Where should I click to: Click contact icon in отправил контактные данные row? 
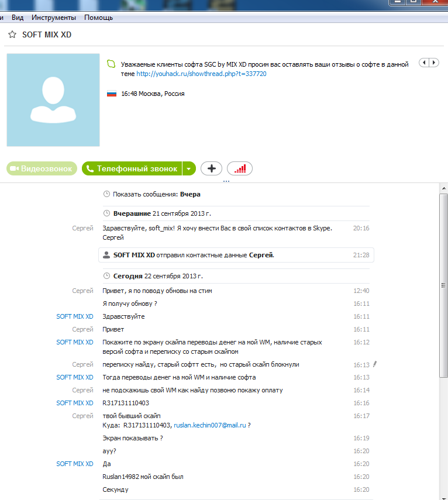click(x=106, y=255)
